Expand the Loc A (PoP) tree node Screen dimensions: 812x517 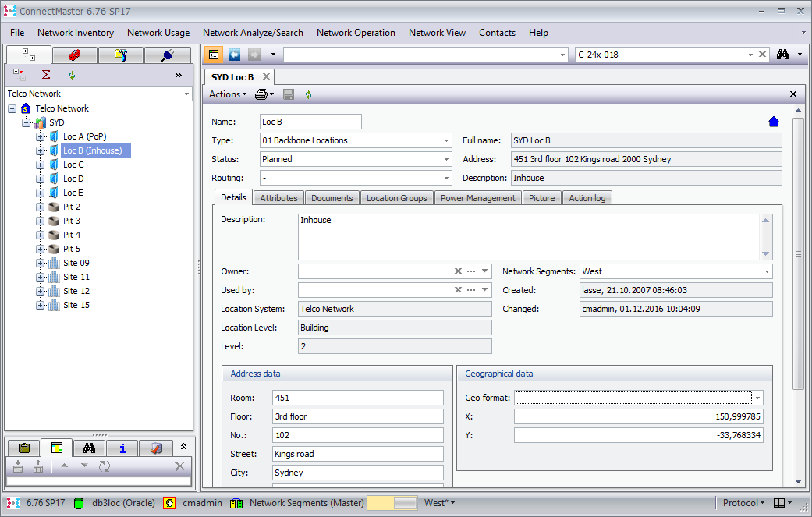tap(41, 136)
